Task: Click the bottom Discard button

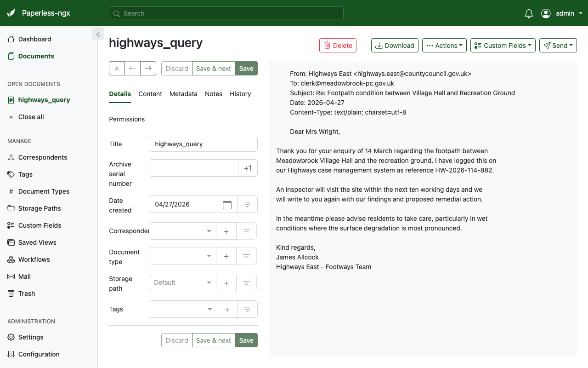Action: pyautogui.click(x=177, y=340)
